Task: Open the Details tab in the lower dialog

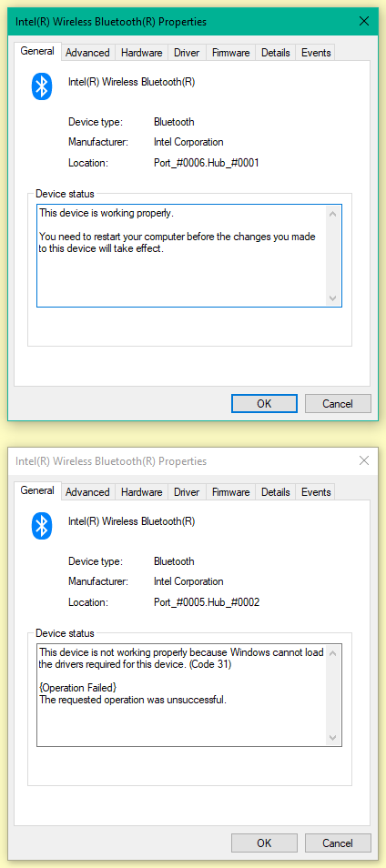Action: [276, 491]
